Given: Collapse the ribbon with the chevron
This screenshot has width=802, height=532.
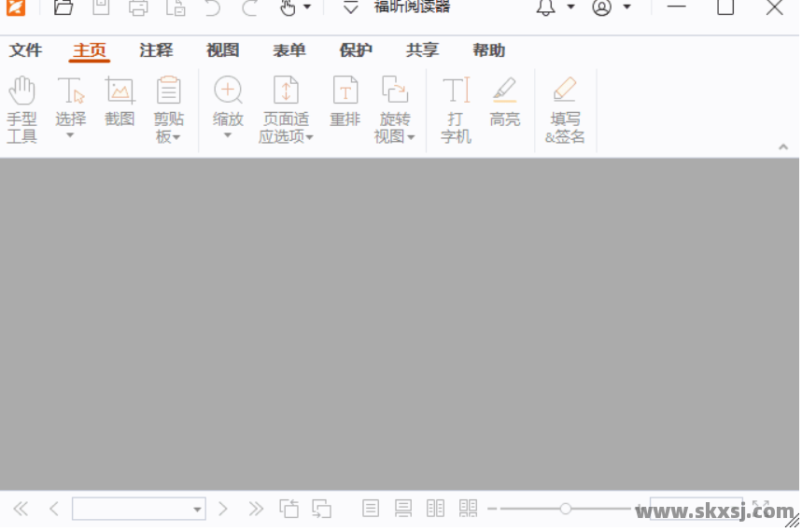Looking at the screenshot, I should coord(783,147).
